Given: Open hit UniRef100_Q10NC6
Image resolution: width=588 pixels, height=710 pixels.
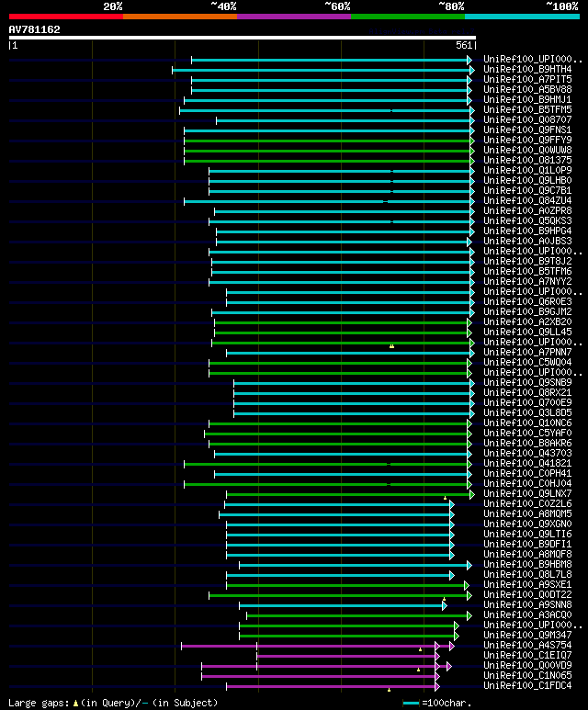Looking at the screenshot, I should pyautogui.click(x=527, y=423).
